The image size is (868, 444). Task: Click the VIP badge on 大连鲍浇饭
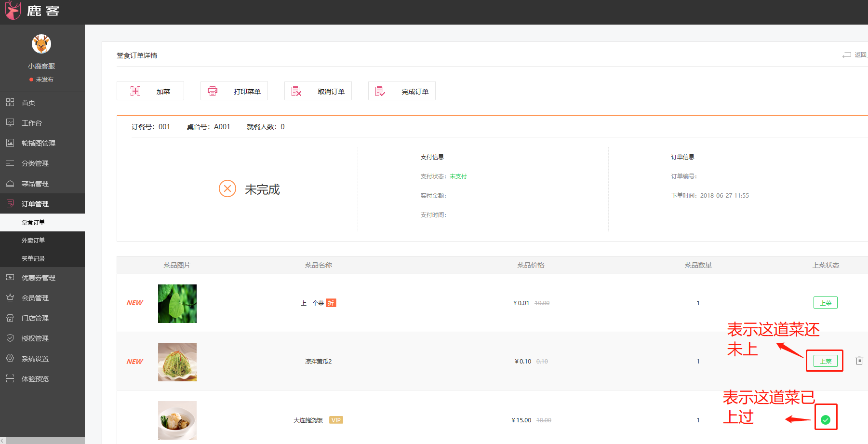point(336,420)
